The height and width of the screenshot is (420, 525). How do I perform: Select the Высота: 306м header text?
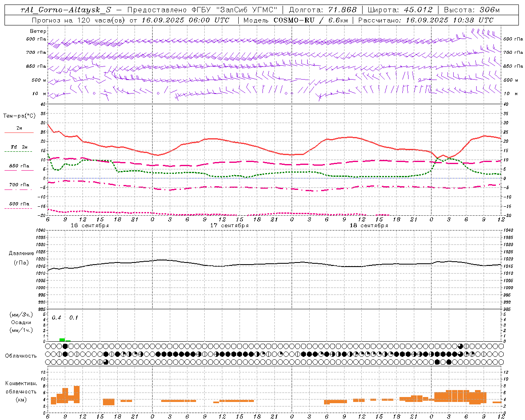click(x=471, y=10)
